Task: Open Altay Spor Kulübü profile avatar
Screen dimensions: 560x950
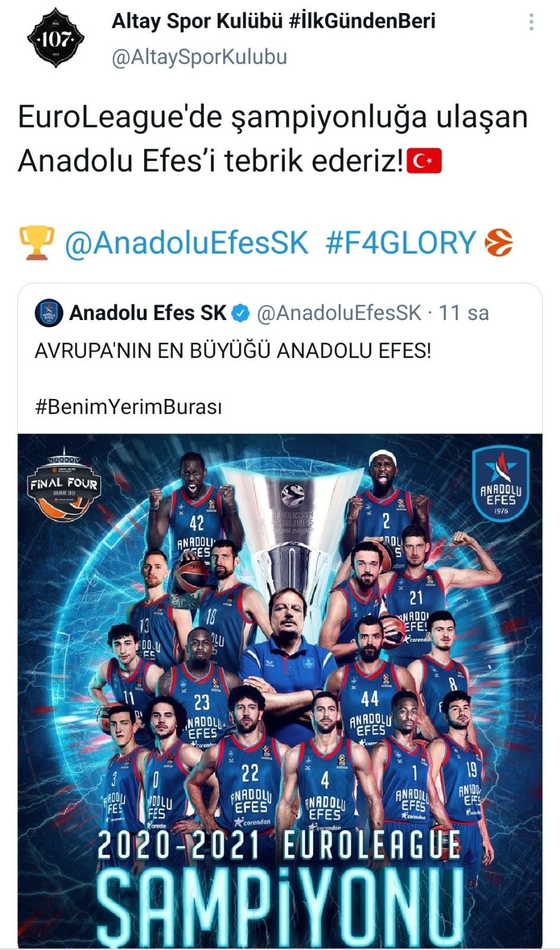Action: click(56, 39)
